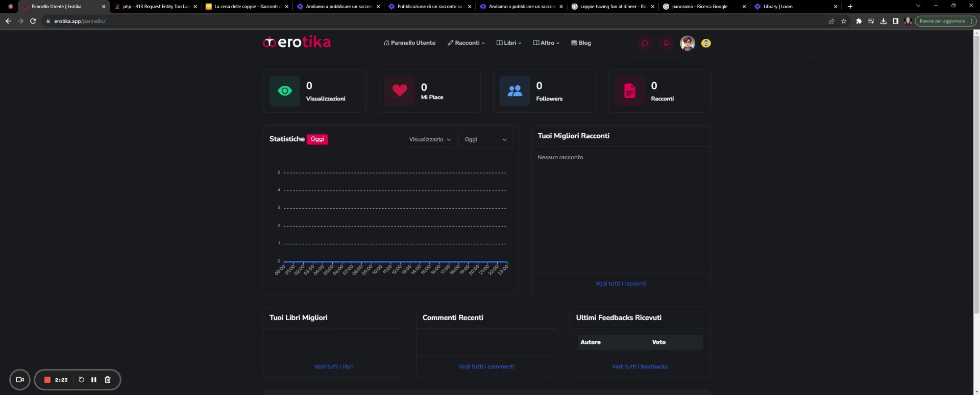Open the Oggi time period dropdown
The width and height of the screenshot is (980, 395).
click(x=485, y=139)
